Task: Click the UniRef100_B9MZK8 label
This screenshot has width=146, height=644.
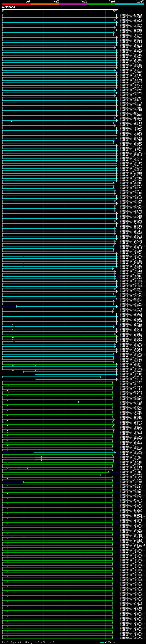Action: tap(131, 47)
